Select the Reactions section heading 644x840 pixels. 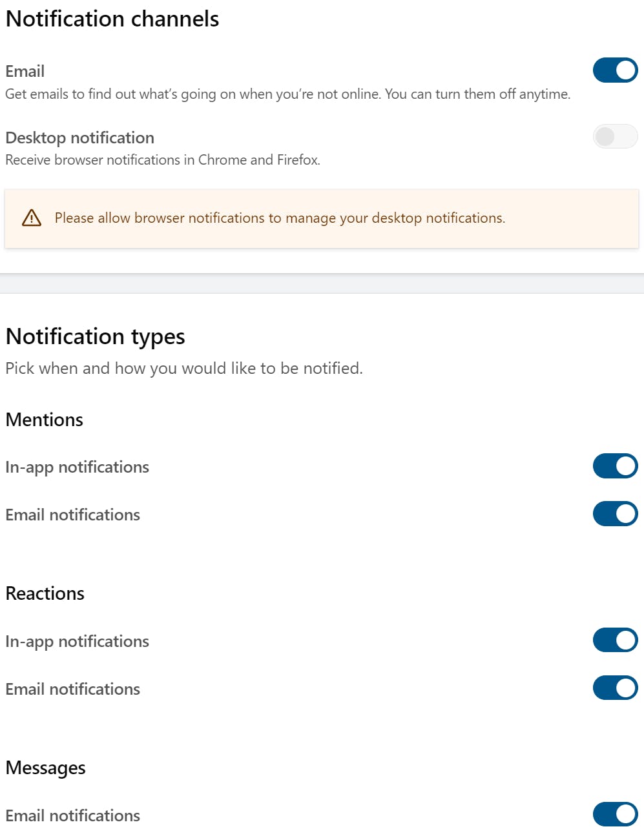[x=45, y=594]
